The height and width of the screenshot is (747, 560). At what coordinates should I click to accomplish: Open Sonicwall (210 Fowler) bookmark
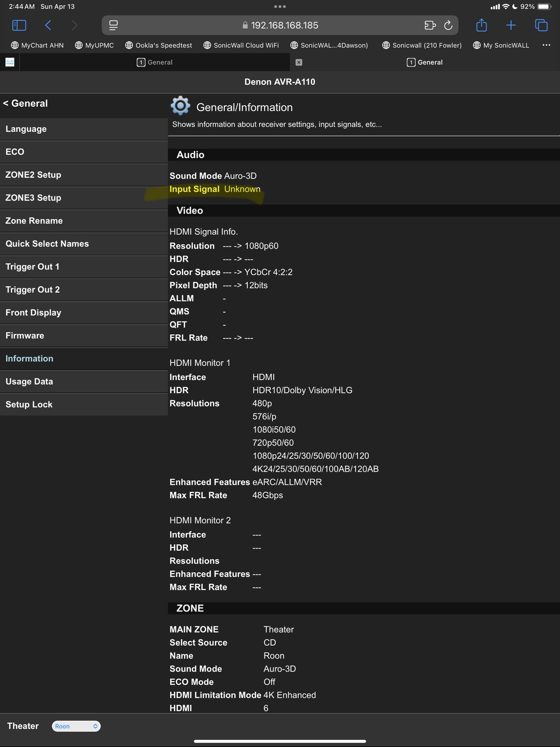pos(422,45)
